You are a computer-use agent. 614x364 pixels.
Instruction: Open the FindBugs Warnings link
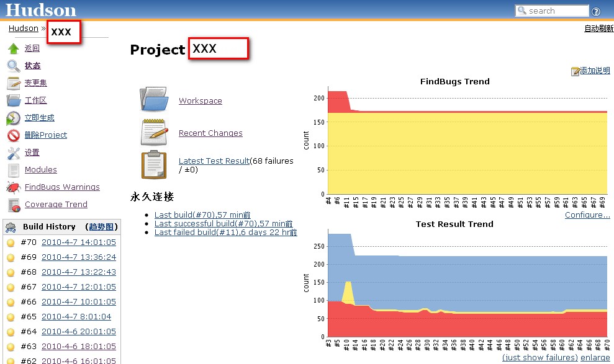coord(62,187)
